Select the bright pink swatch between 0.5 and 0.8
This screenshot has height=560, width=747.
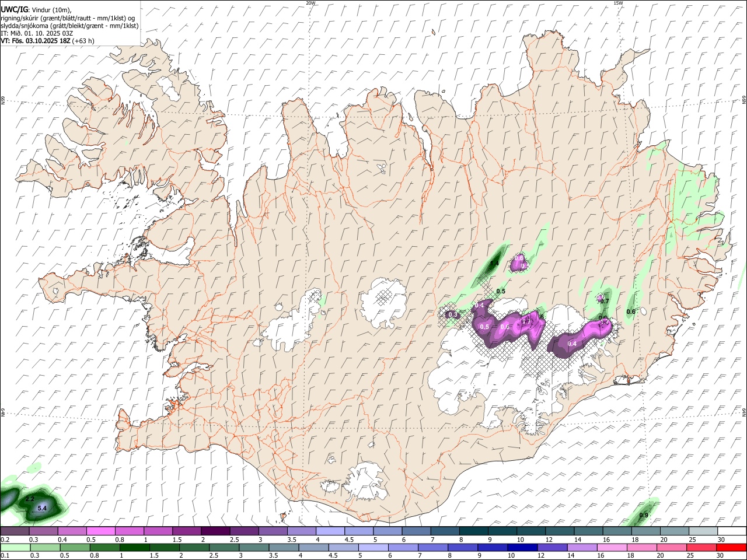(x=100, y=531)
